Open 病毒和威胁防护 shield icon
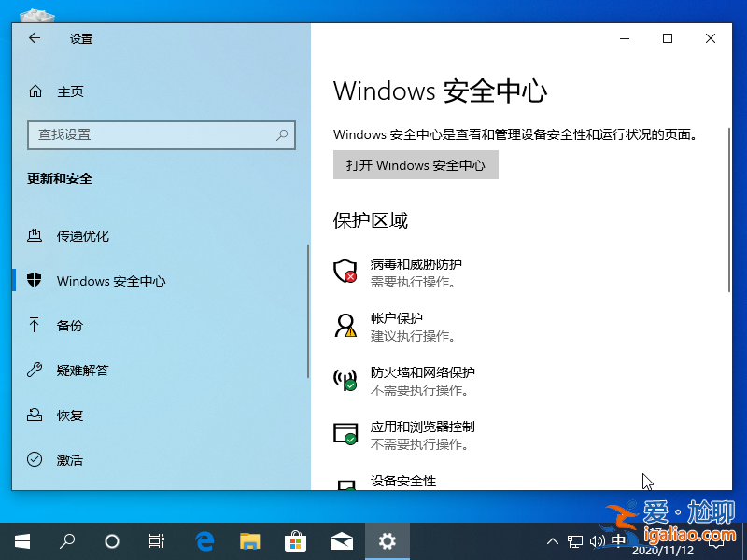 (x=344, y=272)
